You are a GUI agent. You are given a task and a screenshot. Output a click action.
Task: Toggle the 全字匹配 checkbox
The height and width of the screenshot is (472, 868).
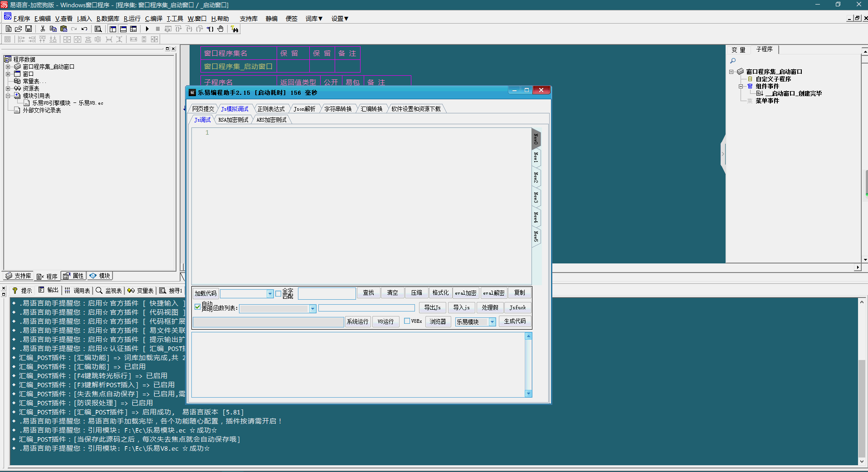click(278, 294)
